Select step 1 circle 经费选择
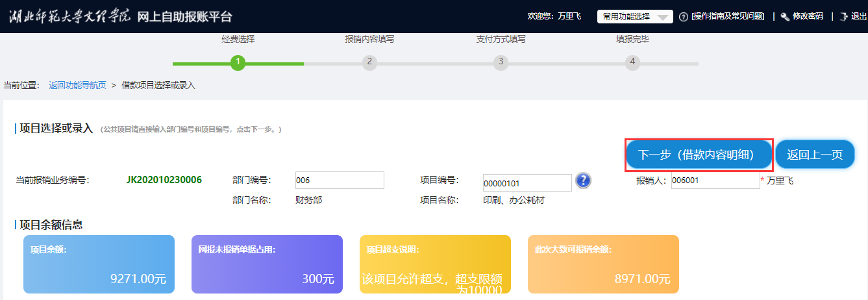Screen dimensions: 868x300 [x=238, y=62]
